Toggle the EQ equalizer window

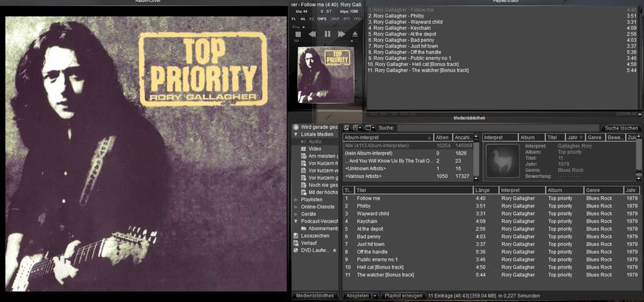pos(312,19)
